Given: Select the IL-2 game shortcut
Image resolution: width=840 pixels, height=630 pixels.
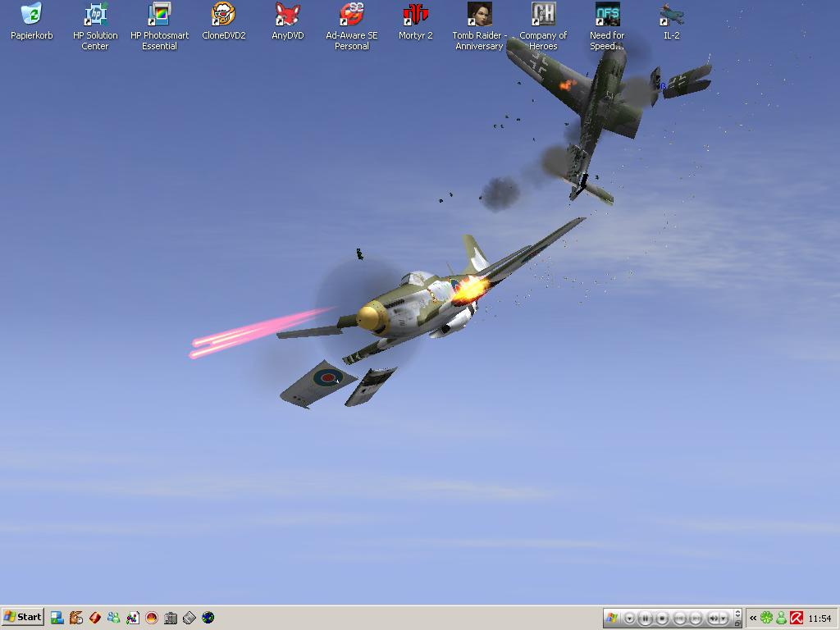Looking at the screenshot, I should 672,21.
